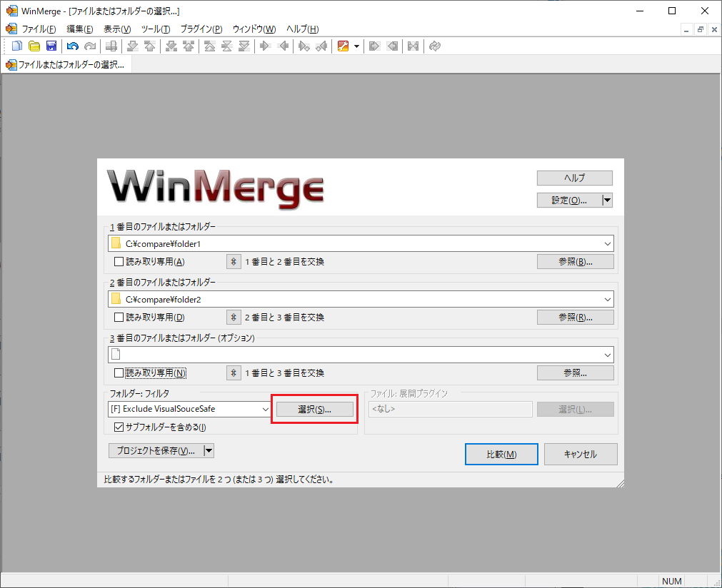Click the プロジェクトを保存(V)... button
Image resolution: width=722 pixels, height=588 pixels.
[156, 451]
